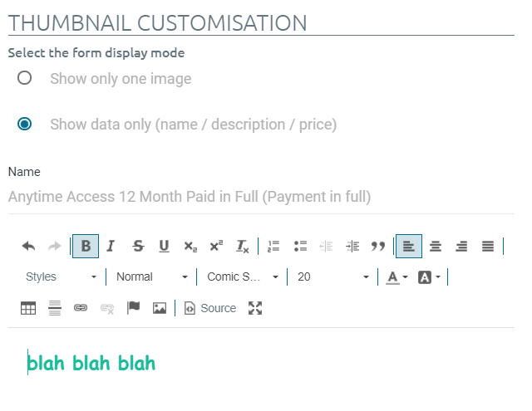Viewport: 532px width, 411px height.
Task: Insert a table
Action: tap(28, 308)
